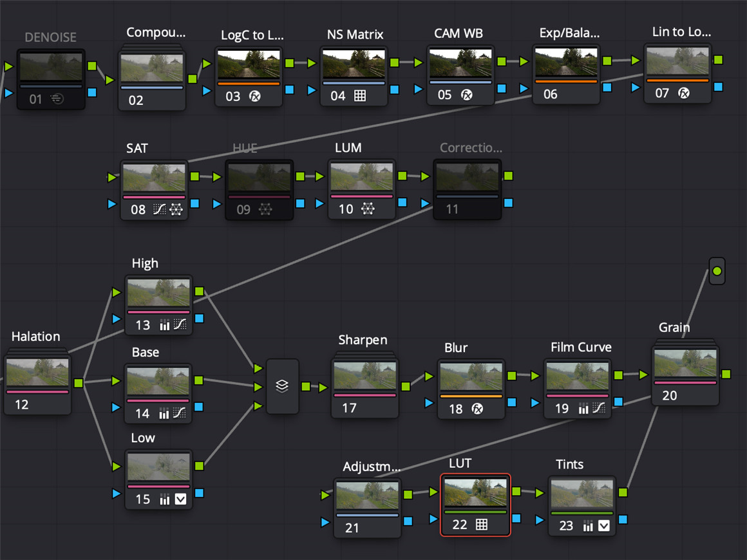Click the noise reduction icon on node 01
This screenshot has width=747, height=560.
point(57,99)
